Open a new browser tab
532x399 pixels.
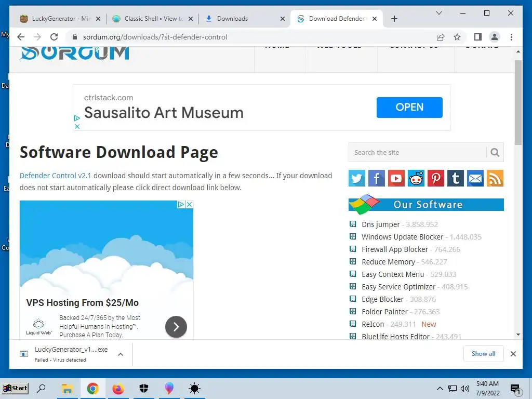click(394, 19)
